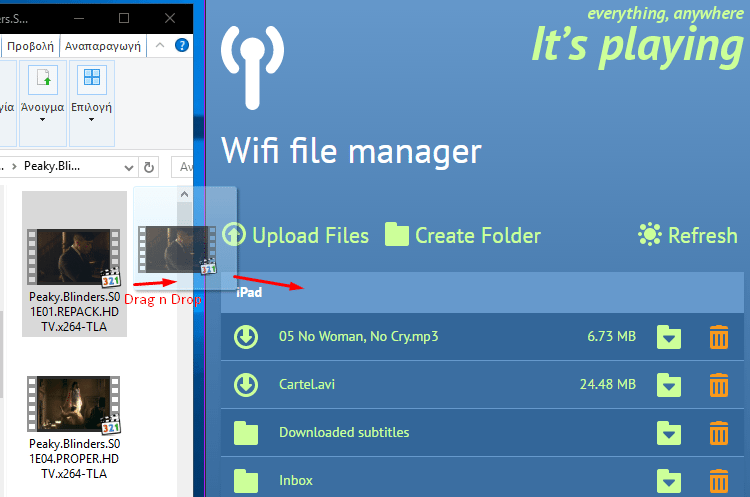Click the 6.73 MB file size
Viewport: 750px width, 497px height.
612,336
